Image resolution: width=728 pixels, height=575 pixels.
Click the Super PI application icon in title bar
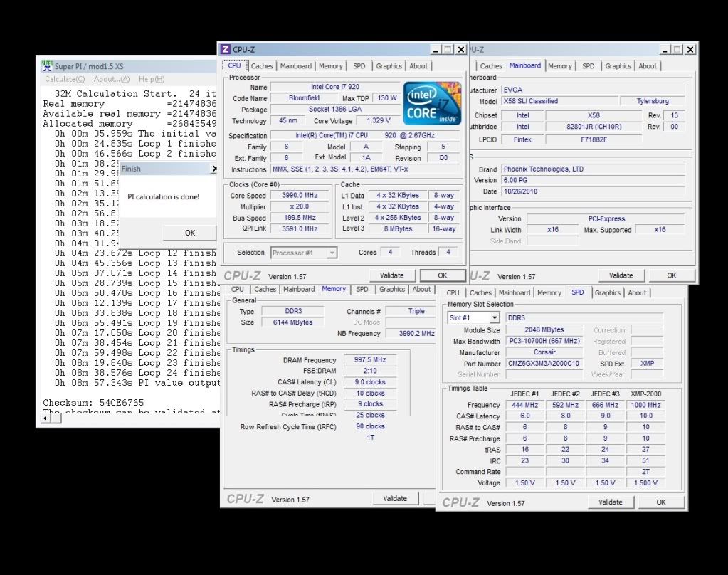tap(47, 66)
